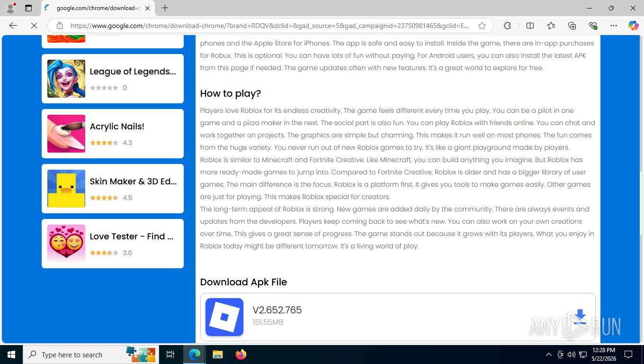Open the volume control icon
The height and width of the screenshot is (364, 644).
tap(572, 355)
